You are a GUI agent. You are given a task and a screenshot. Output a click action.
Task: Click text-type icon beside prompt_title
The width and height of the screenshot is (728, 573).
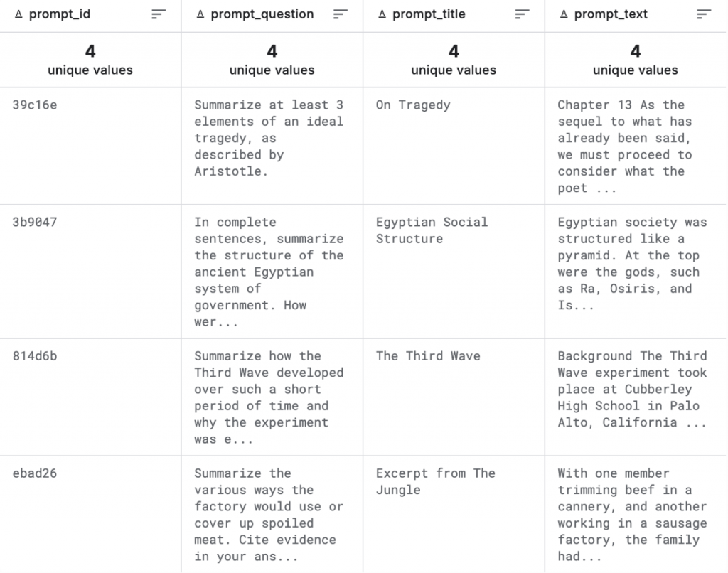pos(382,14)
